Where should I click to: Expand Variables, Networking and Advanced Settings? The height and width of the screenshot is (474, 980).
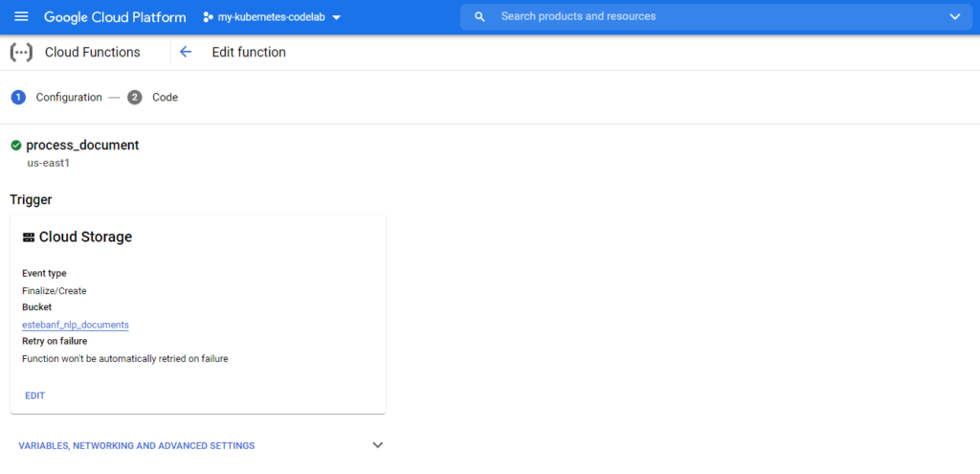[x=200, y=446]
